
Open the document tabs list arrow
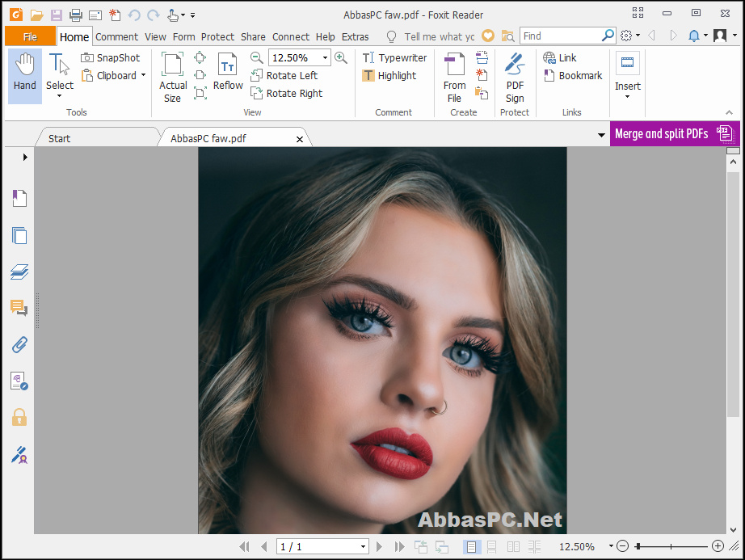[601, 135]
